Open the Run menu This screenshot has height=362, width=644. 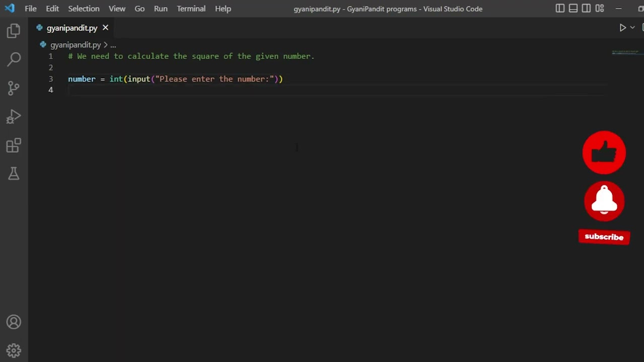pos(160,9)
